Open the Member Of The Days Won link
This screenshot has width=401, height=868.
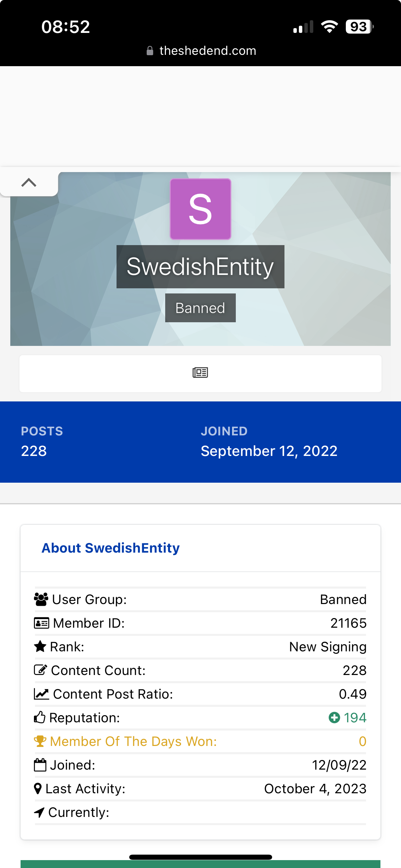coord(133,742)
